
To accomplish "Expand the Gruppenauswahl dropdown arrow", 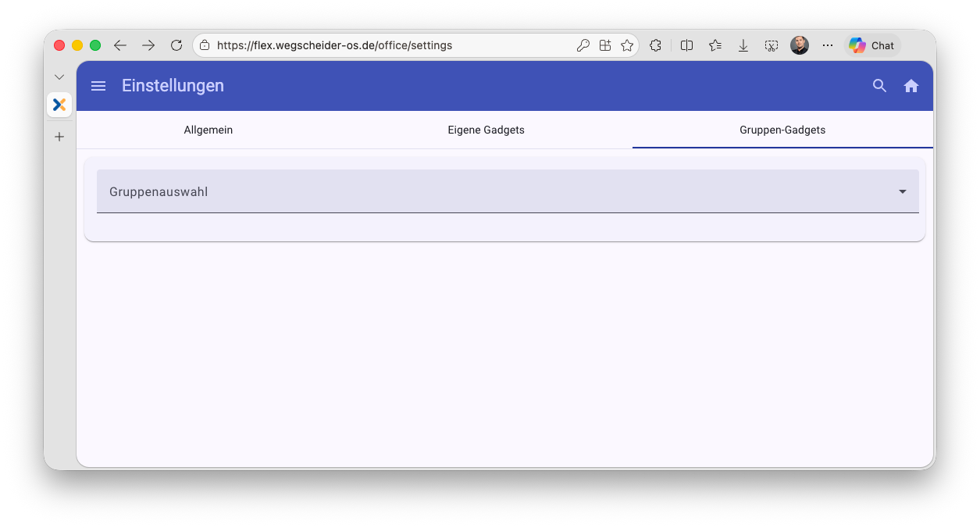I will click(x=903, y=191).
